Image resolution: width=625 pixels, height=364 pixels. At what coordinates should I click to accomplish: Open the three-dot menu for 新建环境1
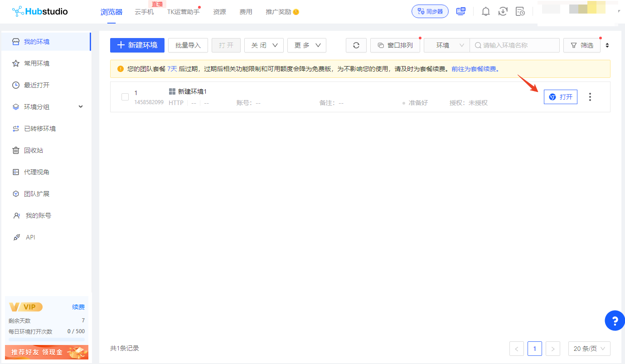click(x=590, y=97)
